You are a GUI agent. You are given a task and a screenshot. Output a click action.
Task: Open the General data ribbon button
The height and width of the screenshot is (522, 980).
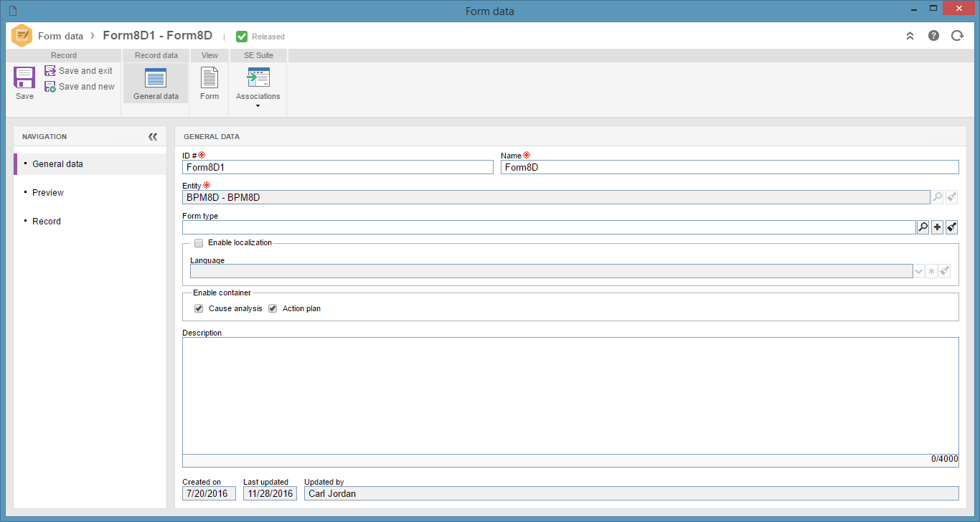[x=156, y=83]
